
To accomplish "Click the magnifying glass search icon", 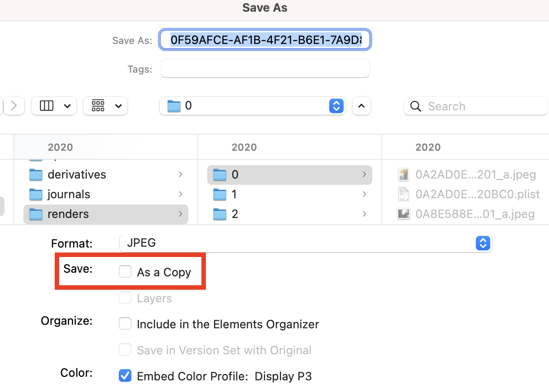I will 415,106.
